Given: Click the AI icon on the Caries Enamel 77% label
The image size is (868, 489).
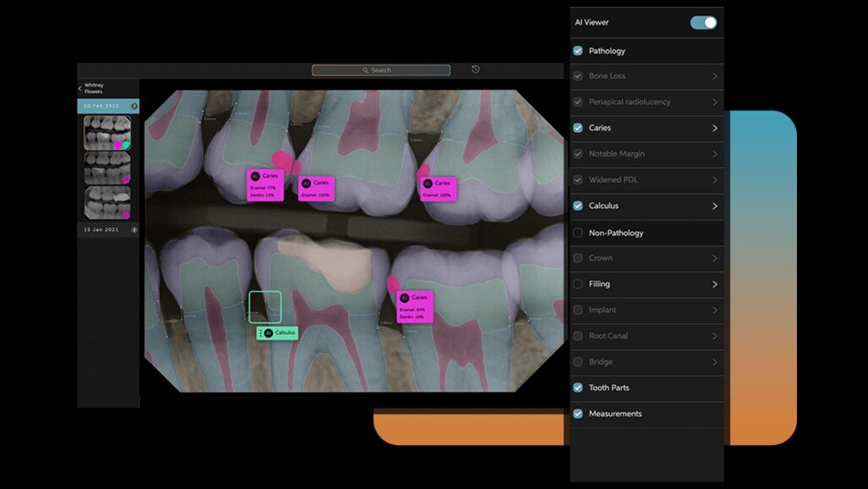Looking at the screenshot, I should point(254,176).
